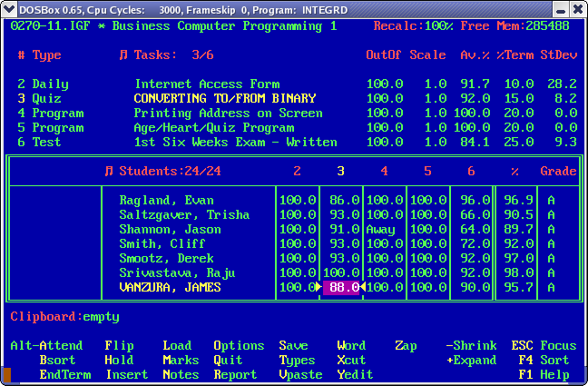Click the Vpaste command

point(300,375)
